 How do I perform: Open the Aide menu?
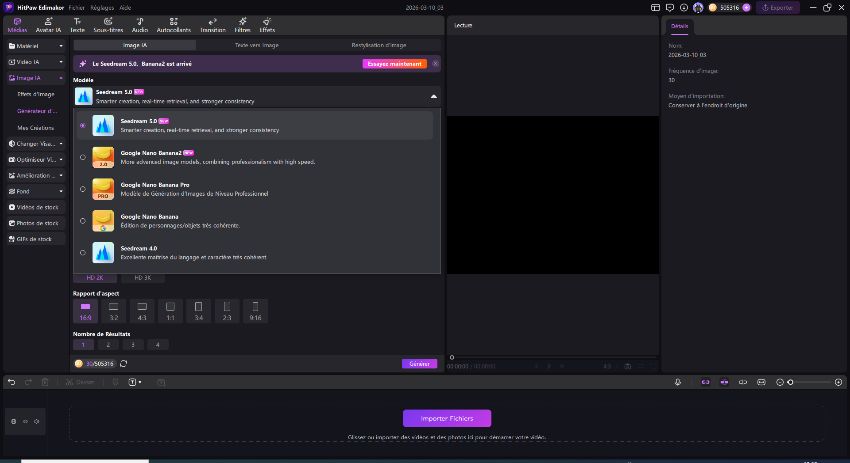125,8
